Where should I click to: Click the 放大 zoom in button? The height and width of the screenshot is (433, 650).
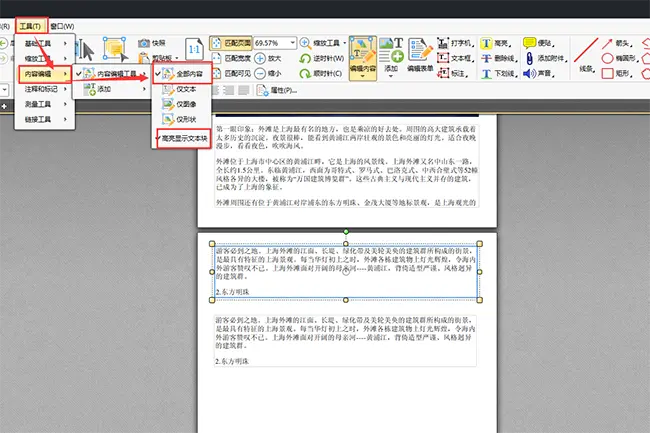pyautogui.click(x=268, y=58)
